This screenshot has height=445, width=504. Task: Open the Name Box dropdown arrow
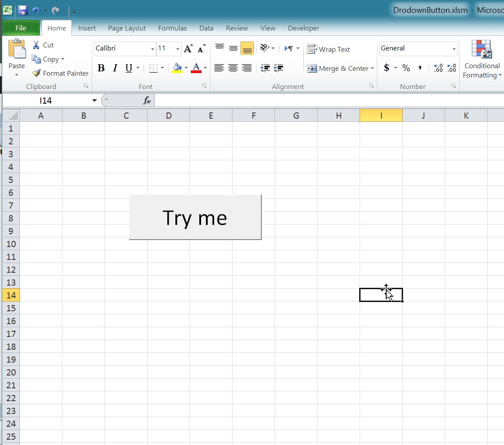click(94, 101)
